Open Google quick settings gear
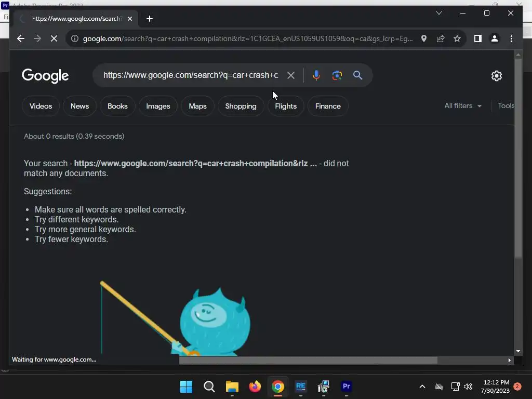532x399 pixels. tap(496, 76)
